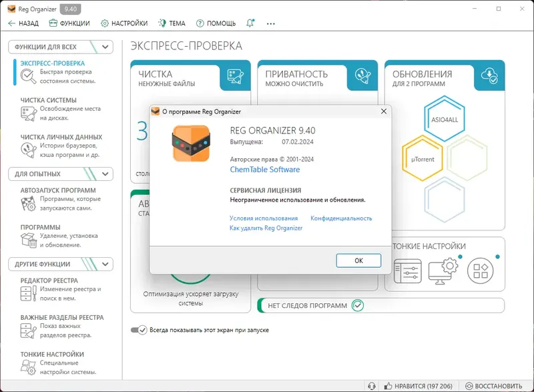Click the release date 07.02.2024
The height and width of the screenshot is (392, 534).
click(298, 142)
